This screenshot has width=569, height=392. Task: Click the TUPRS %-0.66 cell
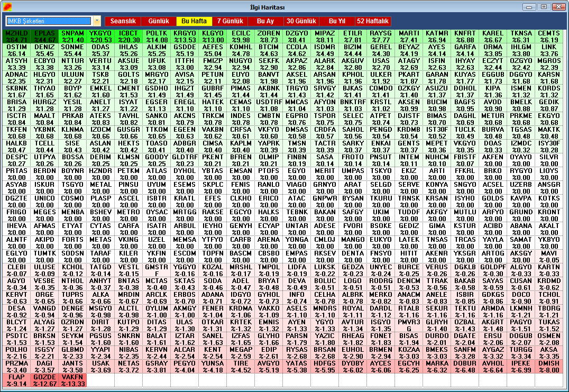pyautogui.click(x=72, y=298)
